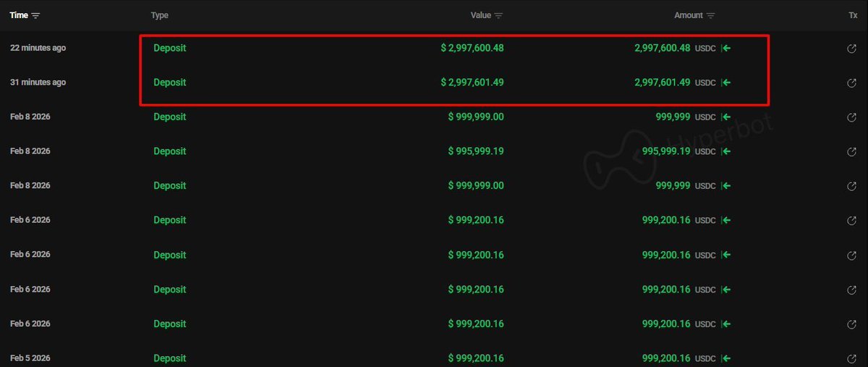Click the Feb 5 2026 date cell
This screenshot has height=367, width=868.
point(30,358)
